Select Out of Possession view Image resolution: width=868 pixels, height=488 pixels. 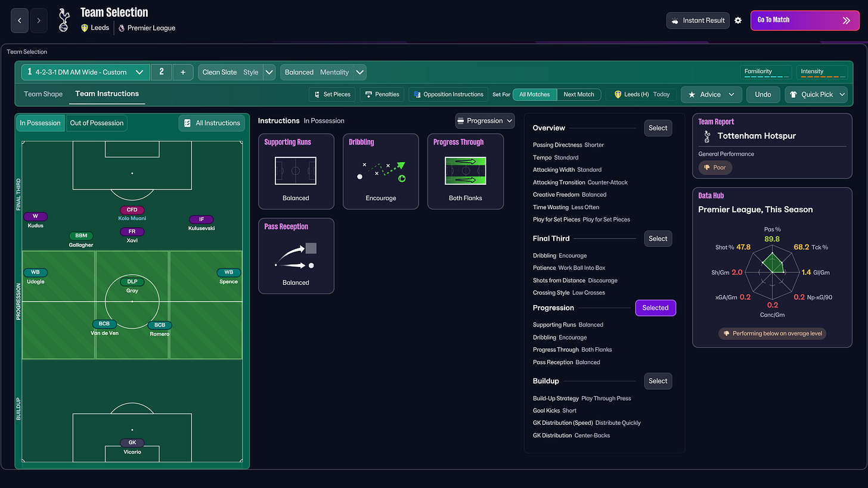[x=97, y=123]
